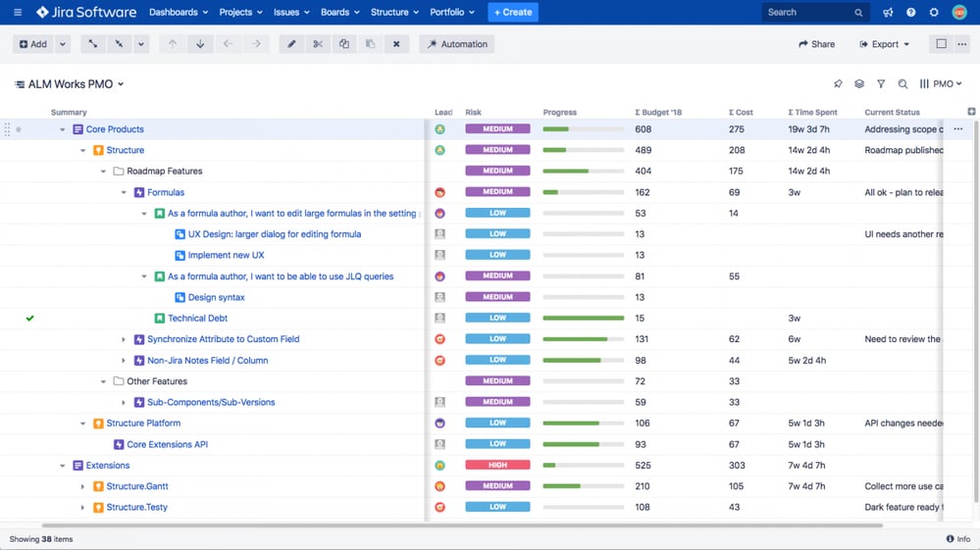Image resolution: width=980 pixels, height=550 pixels.
Task: Click the horizontal scrollbar at bottom
Action: (462, 525)
